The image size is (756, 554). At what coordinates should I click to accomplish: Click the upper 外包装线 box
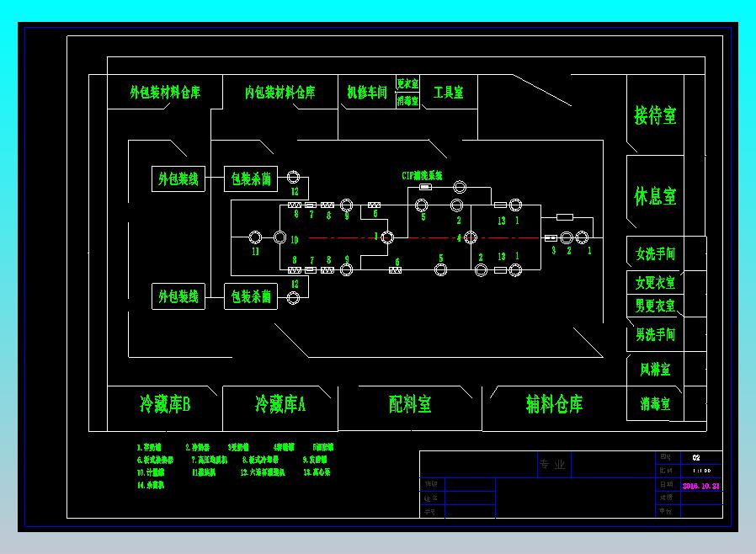tap(178, 178)
